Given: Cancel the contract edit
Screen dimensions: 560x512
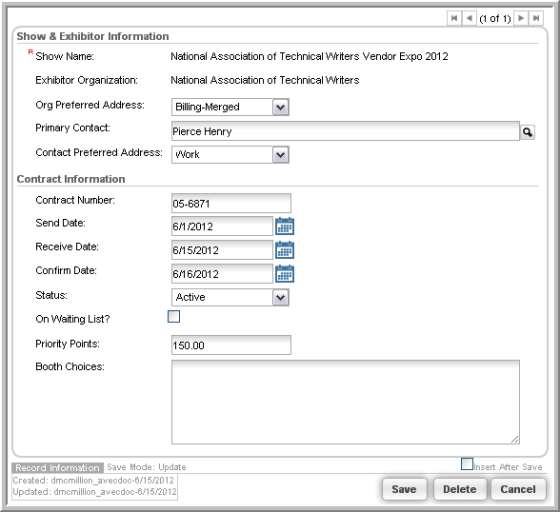Looking at the screenshot, I should pyautogui.click(x=518, y=489).
